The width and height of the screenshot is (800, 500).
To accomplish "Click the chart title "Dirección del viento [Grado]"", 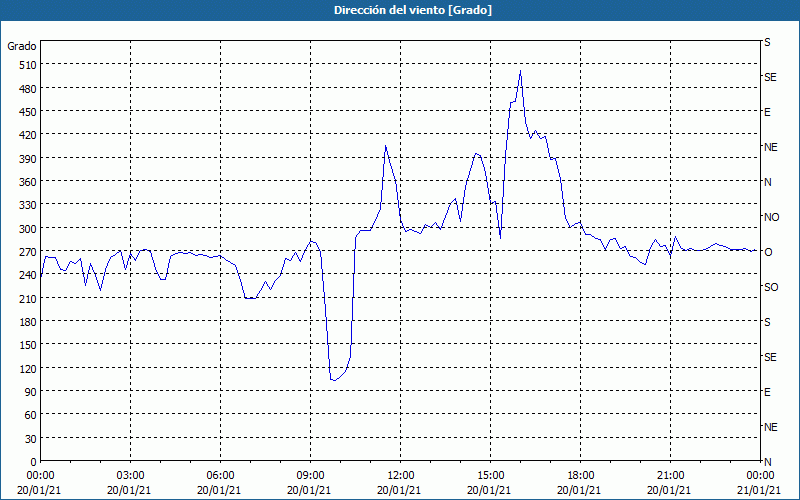I will 413,10.
